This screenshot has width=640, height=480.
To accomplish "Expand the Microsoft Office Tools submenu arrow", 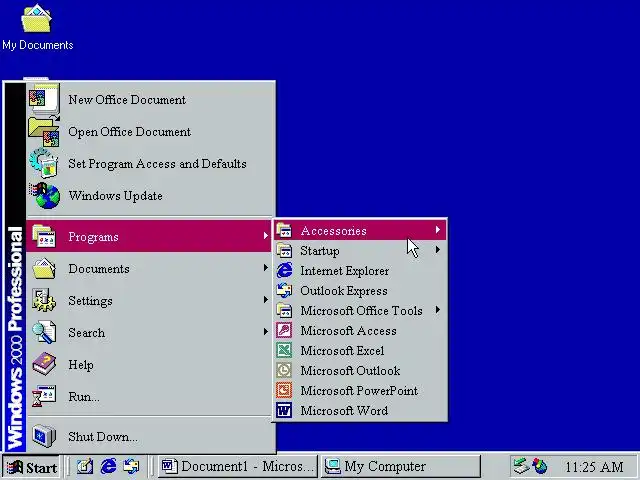I will click(438, 310).
